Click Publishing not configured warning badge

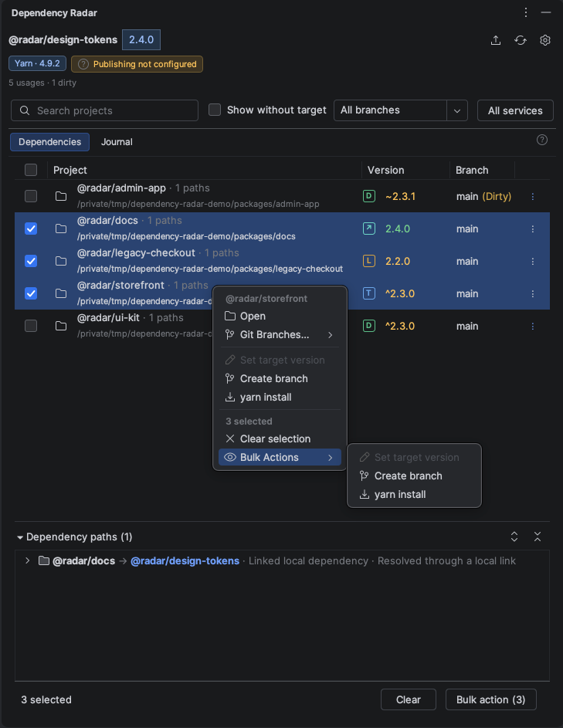click(137, 64)
